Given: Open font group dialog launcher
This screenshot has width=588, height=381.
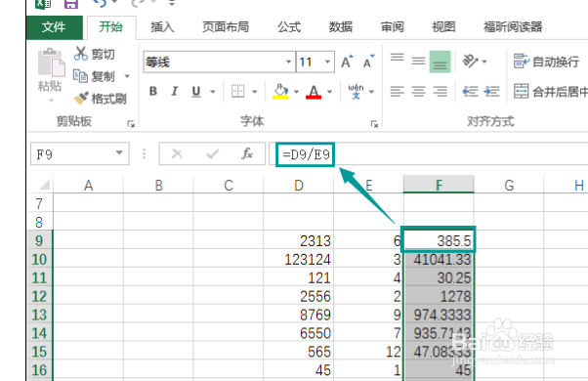Looking at the screenshot, I should point(374,124).
